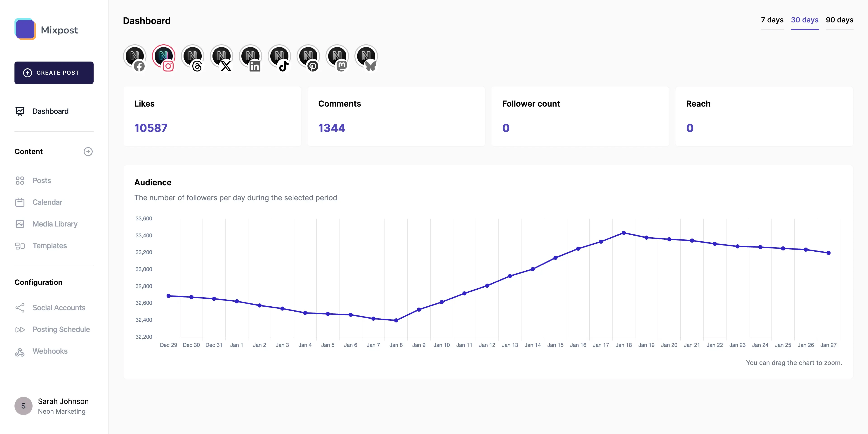Click the Create Post button
This screenshot has height=434, width=868.
54,72
